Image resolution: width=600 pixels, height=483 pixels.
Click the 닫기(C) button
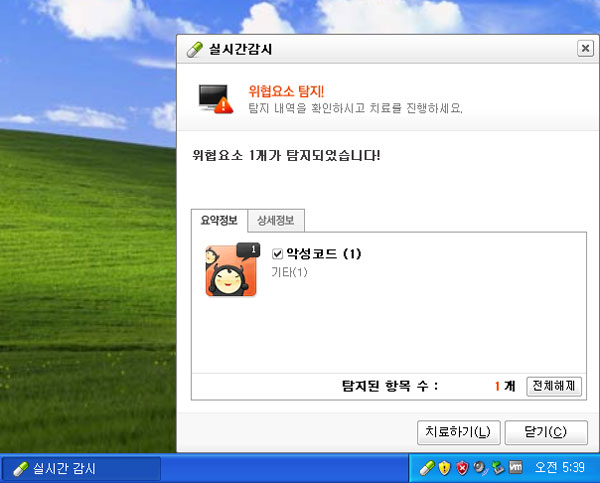(544, 432)
